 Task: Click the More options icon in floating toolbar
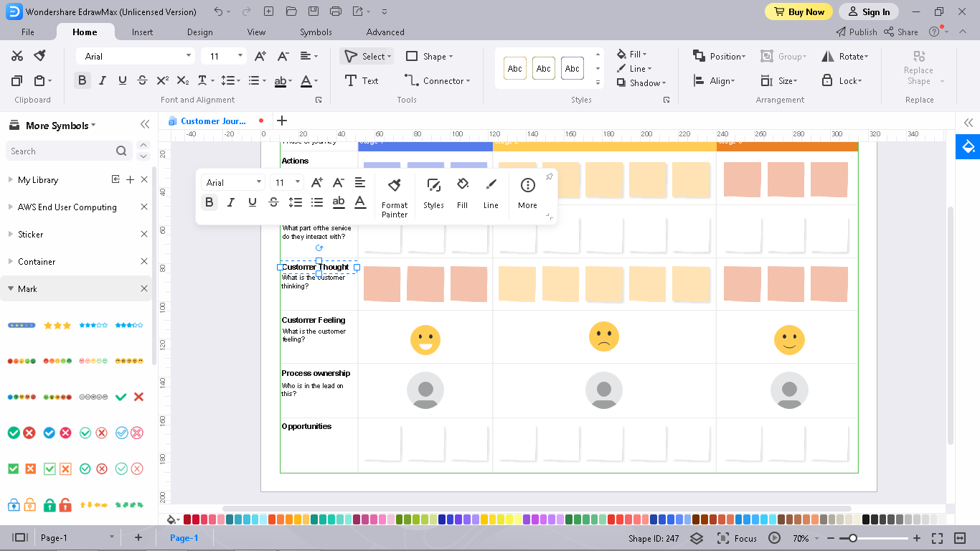(x=527, y=194)
